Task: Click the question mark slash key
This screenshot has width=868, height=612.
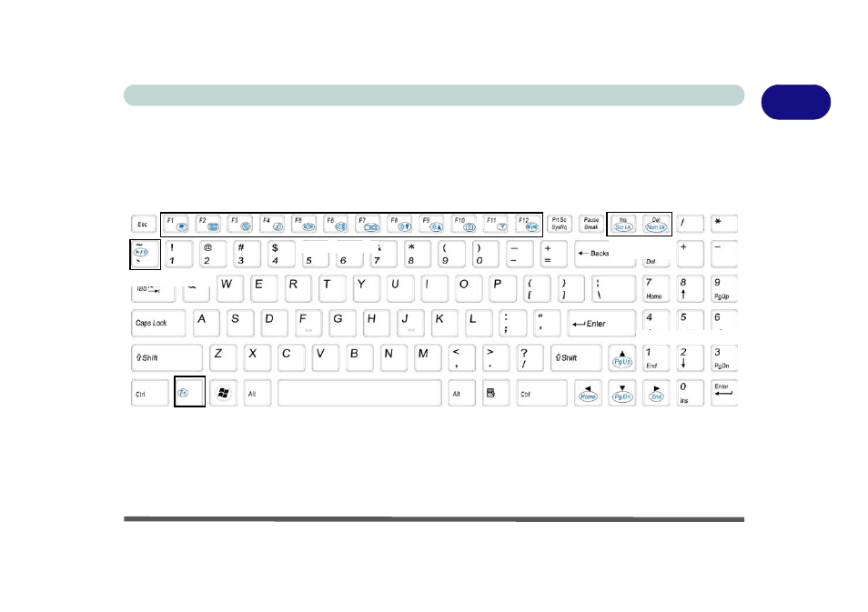Action: 530,358
